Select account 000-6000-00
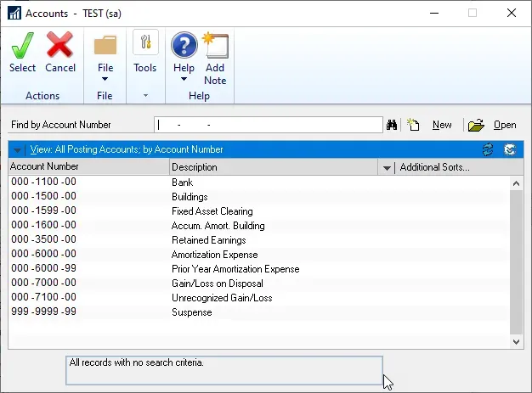The width and height of the screenshot is (532, 393). [43, 254]
